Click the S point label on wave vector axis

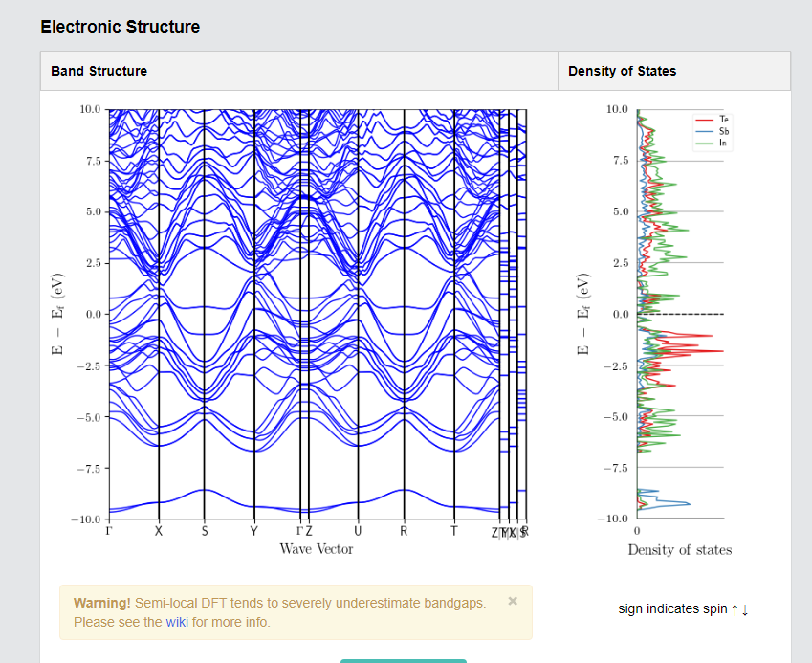pyautogui.click(x=204, y=531)
